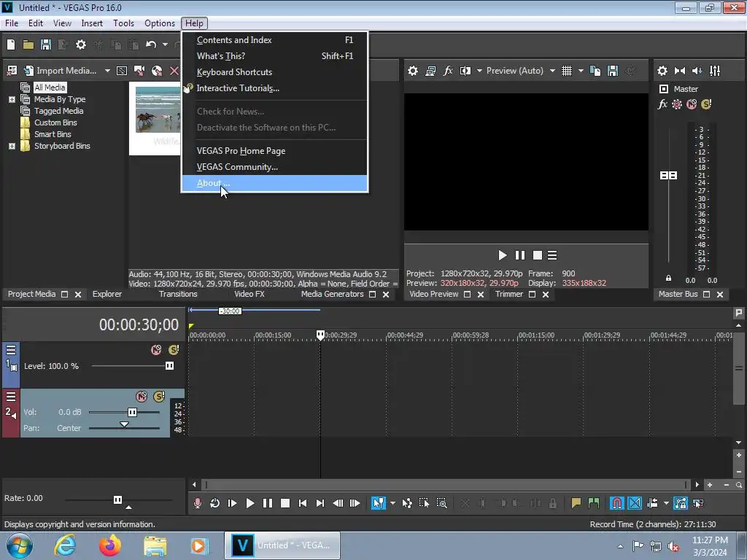
Task: Click Extract Audio from CD icon
Action: (x=157, y=71)
